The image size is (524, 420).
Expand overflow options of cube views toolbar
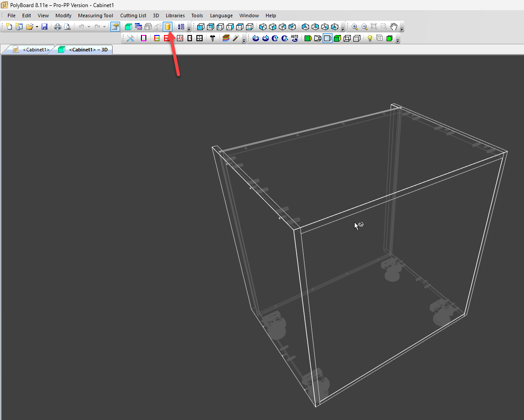pyautogui.click(x=343, y=28)
